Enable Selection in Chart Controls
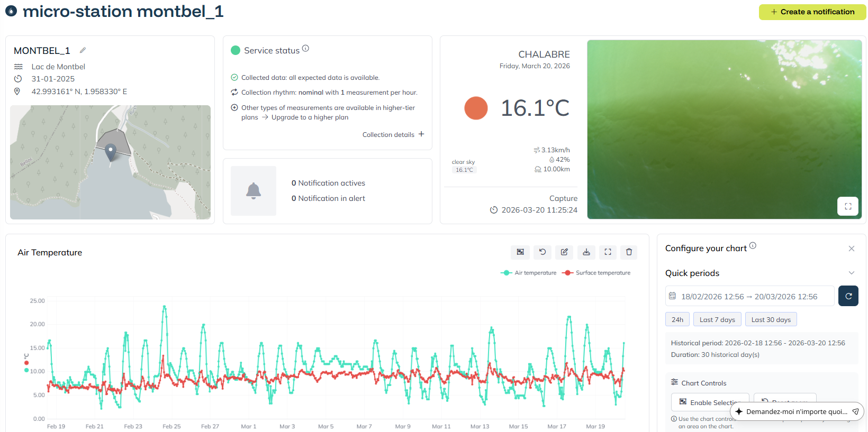868x432 pixels. (710, 402)
